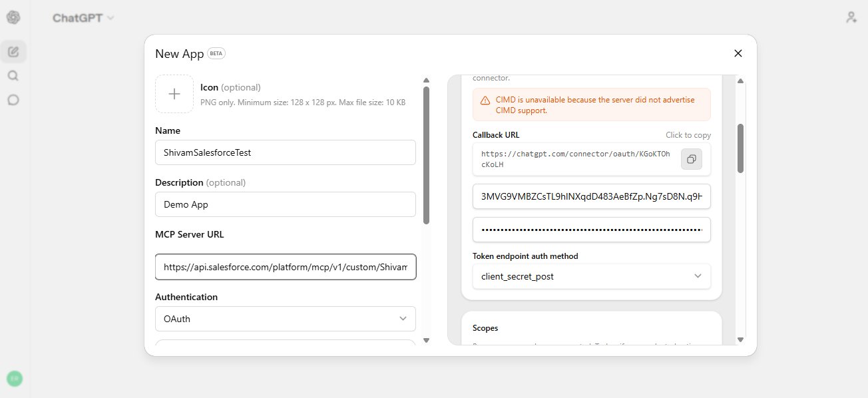Image resolution: width=868 pixels, height=398 pixels.
Task: Open the Authentication dropdown showing OAuth
Action: click(285, 319)
